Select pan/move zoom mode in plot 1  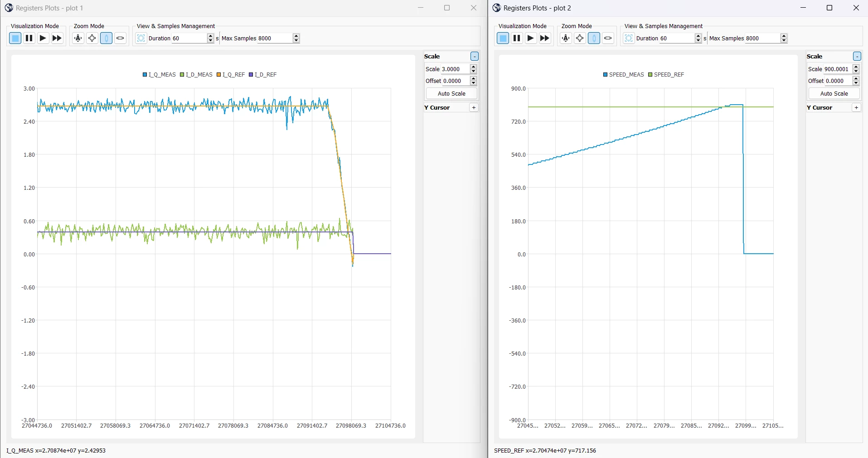click(92, 38)
